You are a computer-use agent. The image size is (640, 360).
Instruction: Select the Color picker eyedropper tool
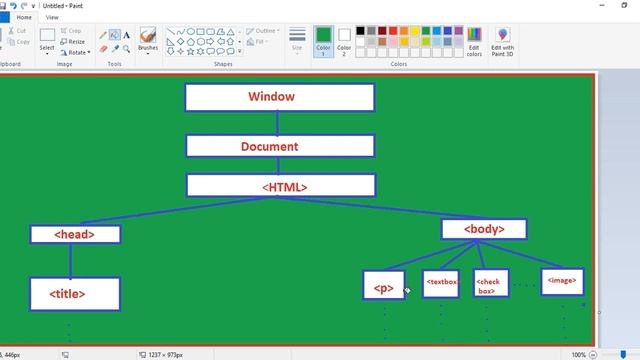pyautogui.click(x=115, y=49)
